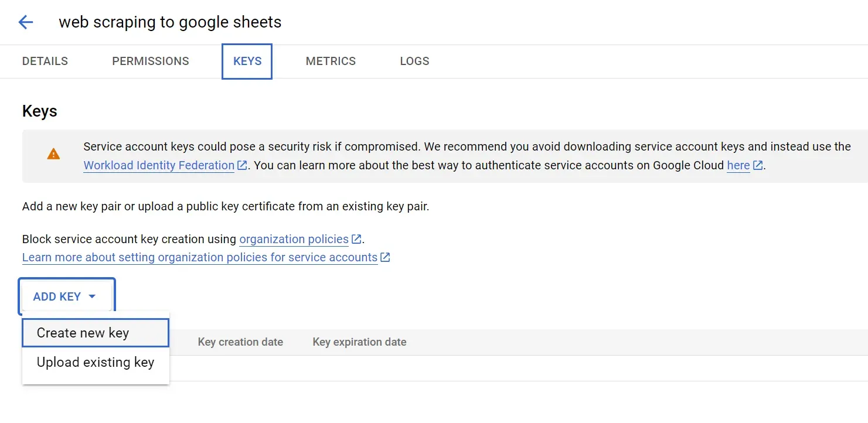Go to the METRICS tab
The height and width of the screenshot is (423, 868).
tap(331, 61)
